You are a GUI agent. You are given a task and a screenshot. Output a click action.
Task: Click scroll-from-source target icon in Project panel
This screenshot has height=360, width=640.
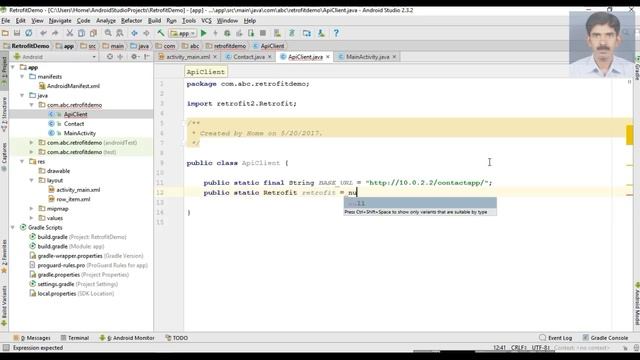110,57
